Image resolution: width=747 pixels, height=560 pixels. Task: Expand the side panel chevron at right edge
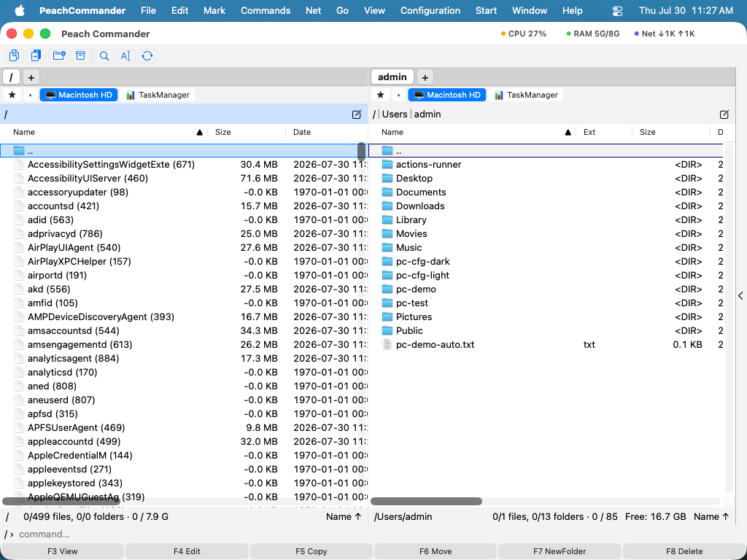point(741,296)
